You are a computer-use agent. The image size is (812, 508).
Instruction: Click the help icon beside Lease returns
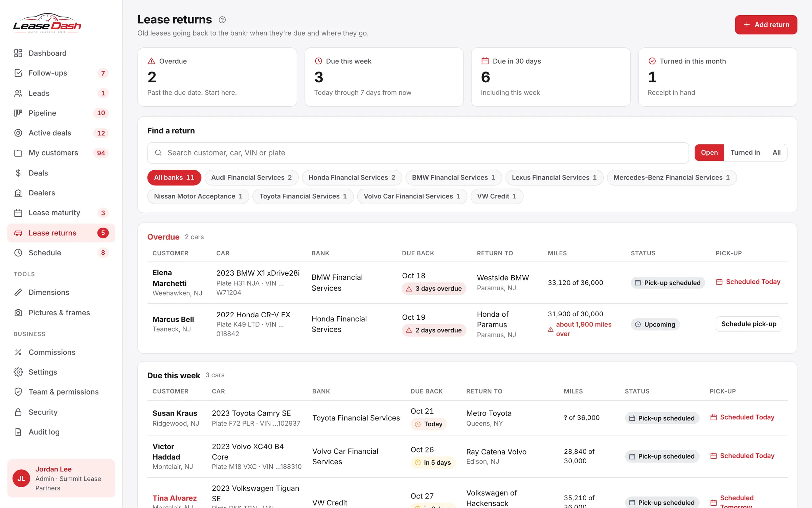[222, 20]
